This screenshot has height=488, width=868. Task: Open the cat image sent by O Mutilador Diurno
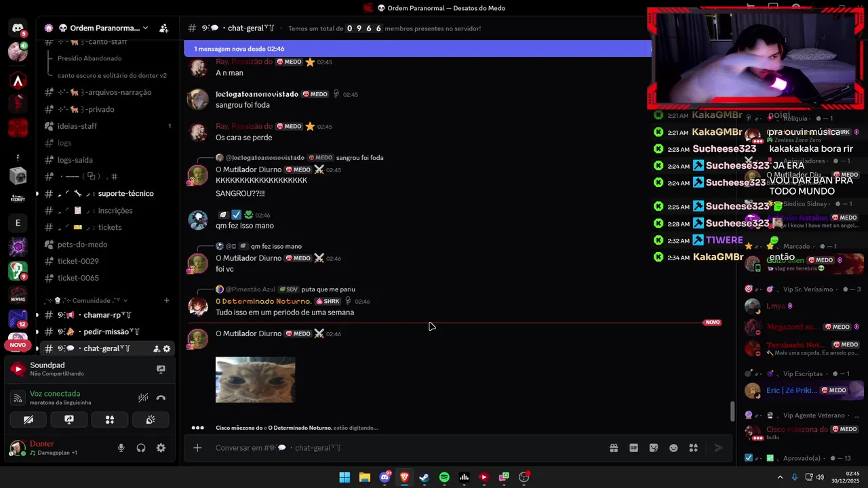255,380
